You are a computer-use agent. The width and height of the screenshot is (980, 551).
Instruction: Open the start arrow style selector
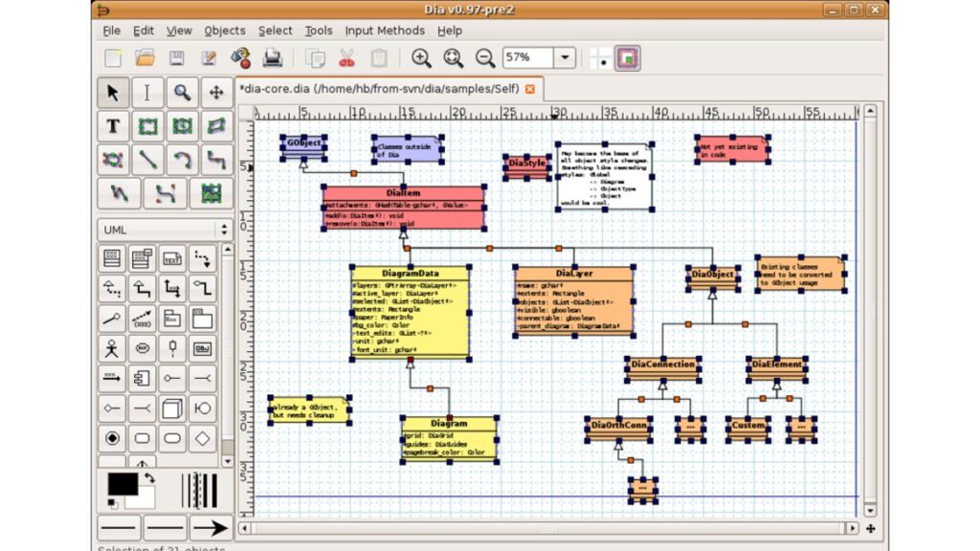[118, 528]
